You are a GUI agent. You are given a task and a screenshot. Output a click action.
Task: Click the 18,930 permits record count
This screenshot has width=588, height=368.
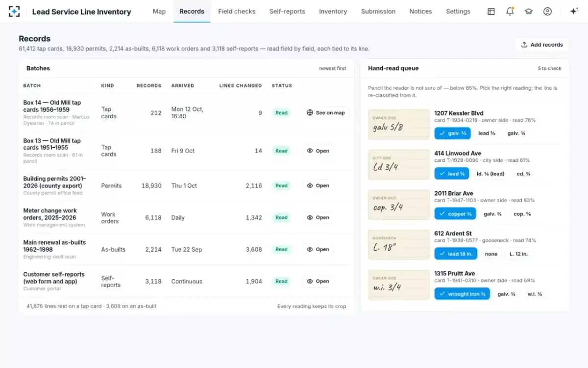coord(151,186)
